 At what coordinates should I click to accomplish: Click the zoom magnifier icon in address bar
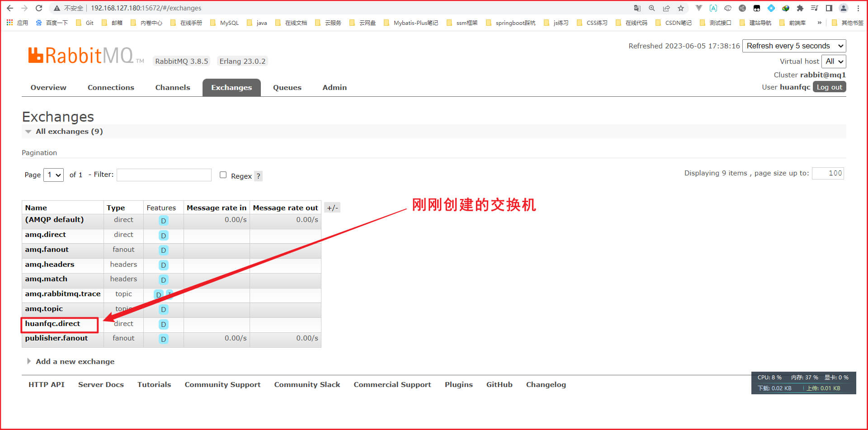(x=652, y=8)
